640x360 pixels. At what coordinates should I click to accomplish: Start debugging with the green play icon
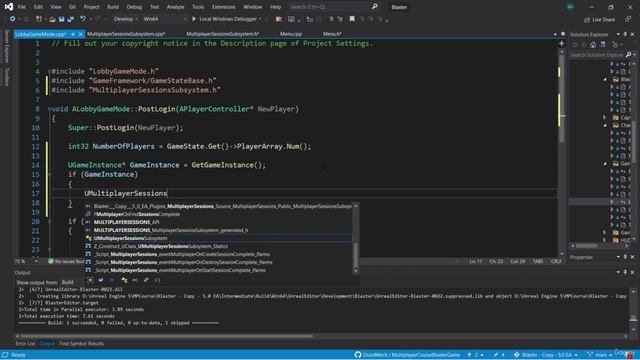pyautogui.click(x=194, y=19)
